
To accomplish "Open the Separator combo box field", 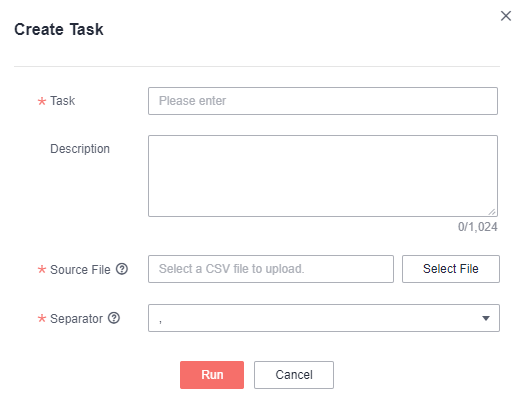I will point(324,318).
